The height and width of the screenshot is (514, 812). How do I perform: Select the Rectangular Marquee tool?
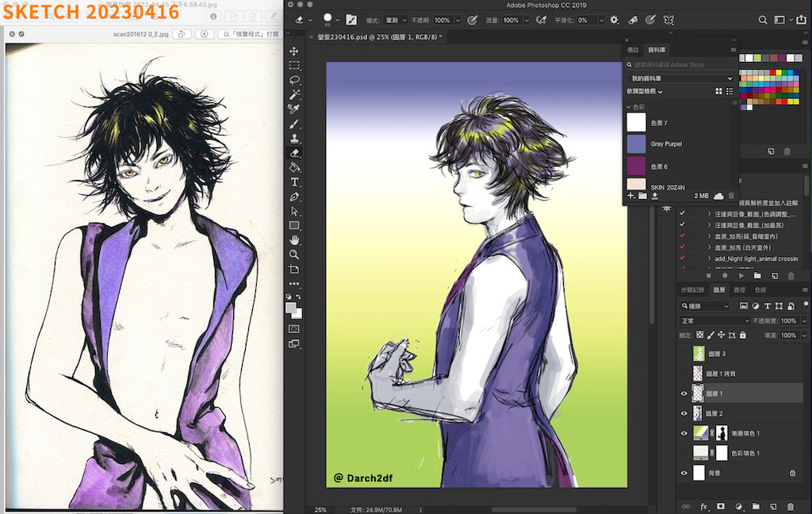[294, 65]
